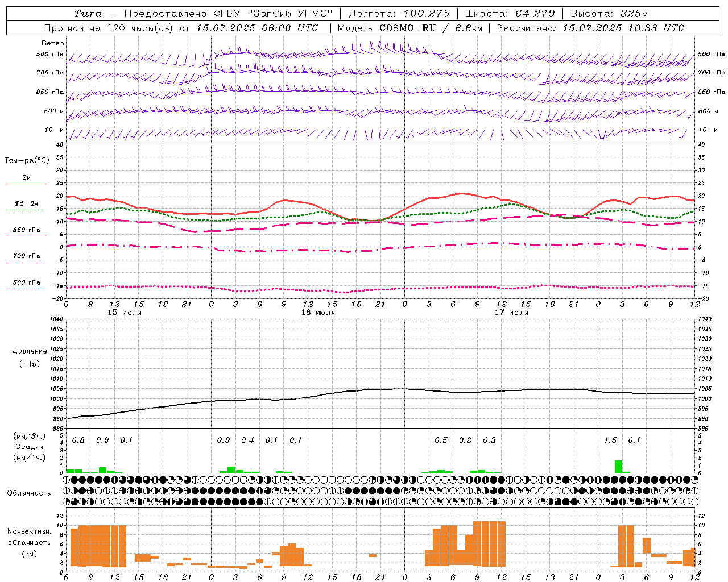Click the "Конвективн." convective cloud label
Image resolution: width=728 pixels, height=582 pixels.
tap(29, 531)
